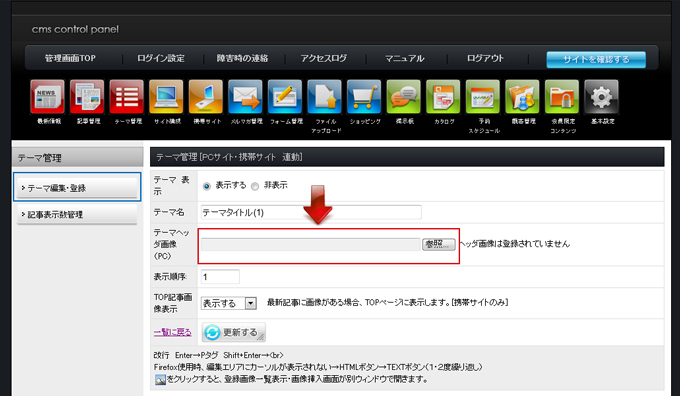
Task: Open the カタログ catalog icon
Action: [x=443, y=96]
